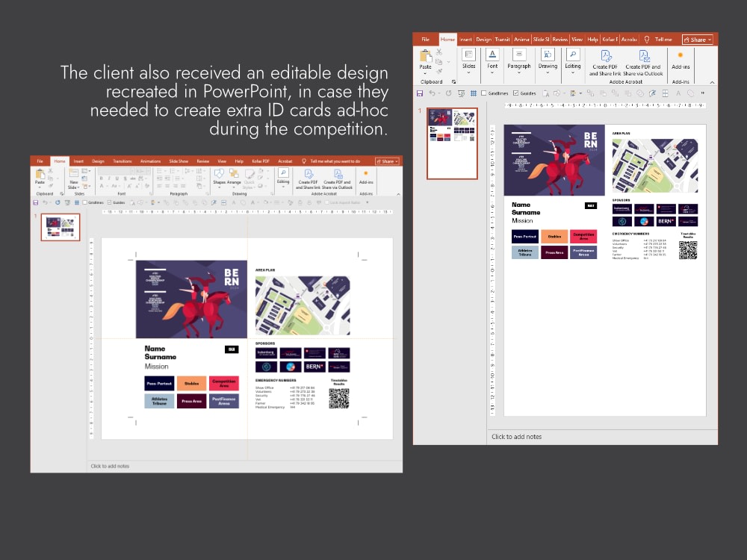747x560 pixels.
Task: Open File tab in right window
Action: pos(426,40)
